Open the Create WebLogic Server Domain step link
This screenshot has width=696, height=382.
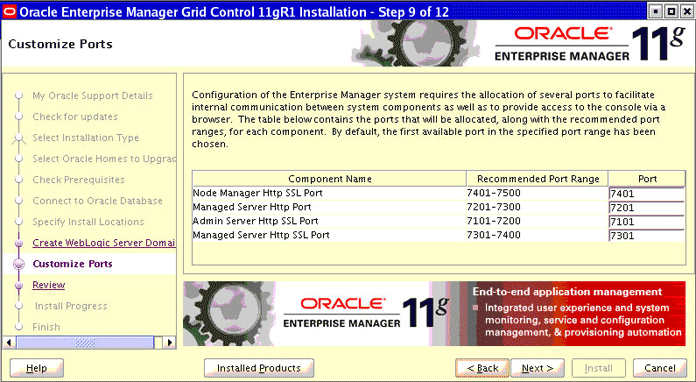pyautogui.click(x=103, y=243)
